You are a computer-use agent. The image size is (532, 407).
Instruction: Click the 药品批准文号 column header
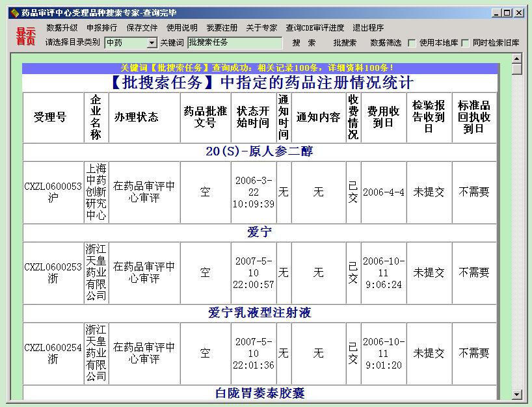click(206, 117)
